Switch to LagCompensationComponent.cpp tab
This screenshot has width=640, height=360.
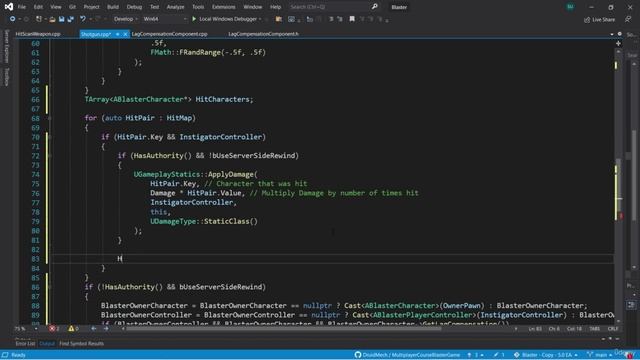coord(169,34)
